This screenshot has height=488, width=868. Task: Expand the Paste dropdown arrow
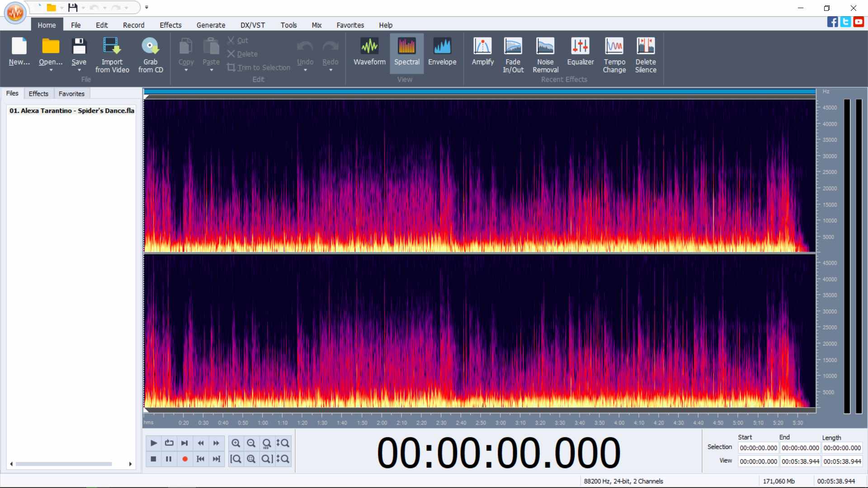tap(211, 70)
